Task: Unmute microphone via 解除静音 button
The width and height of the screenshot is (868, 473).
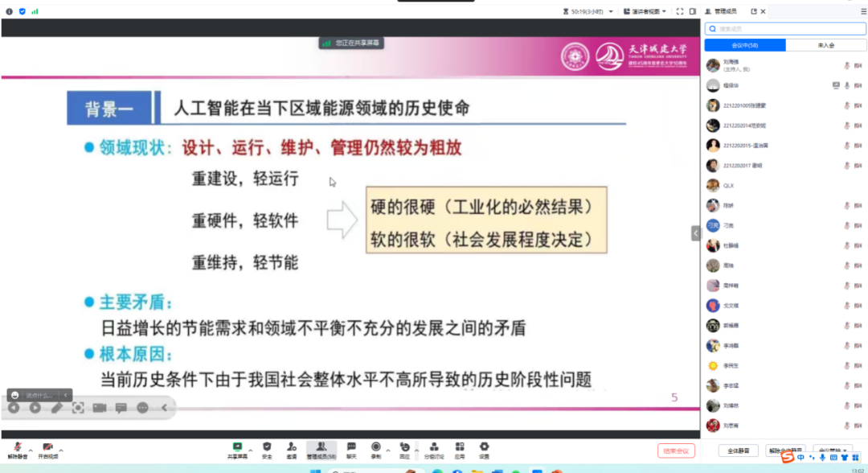Action: point(17,448)
